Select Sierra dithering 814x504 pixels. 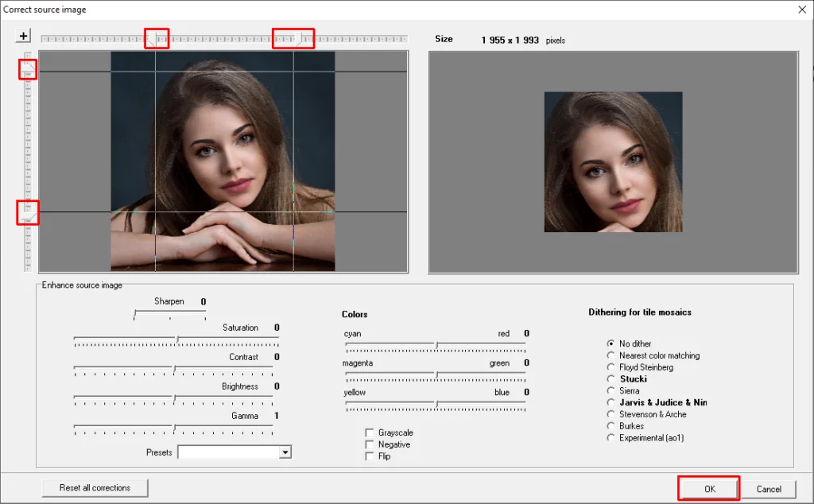[610, 391]
